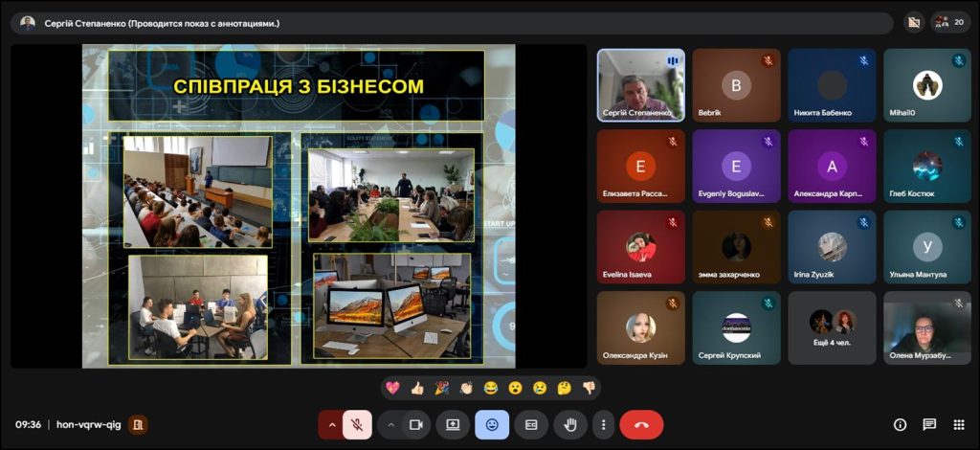Send the laughing face reaction
Viewport: 980px width, 450px height.
(x=491, y=388)
